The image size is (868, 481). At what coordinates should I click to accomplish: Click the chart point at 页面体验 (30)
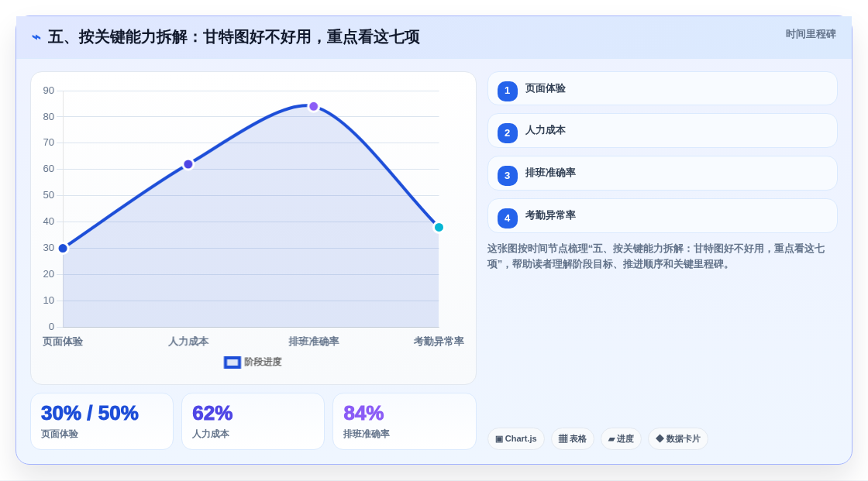pyautogui.click(x=63, y=248)
